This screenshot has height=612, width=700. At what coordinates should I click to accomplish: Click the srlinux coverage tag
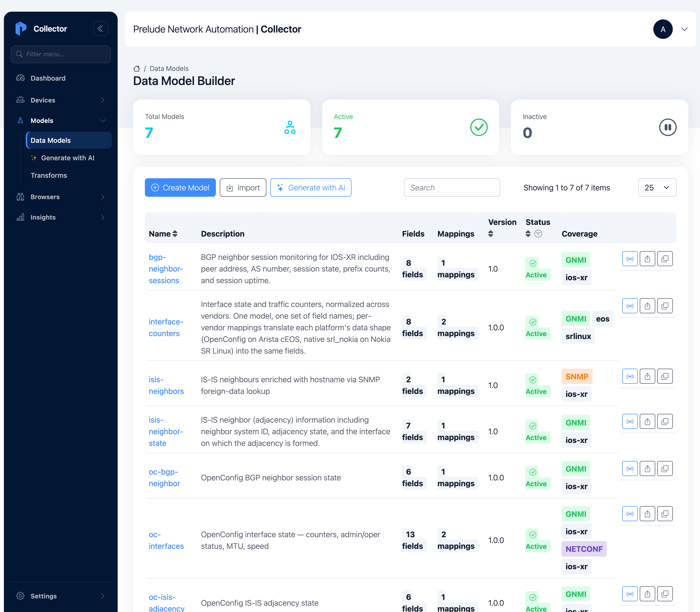(x=578, y=336)
